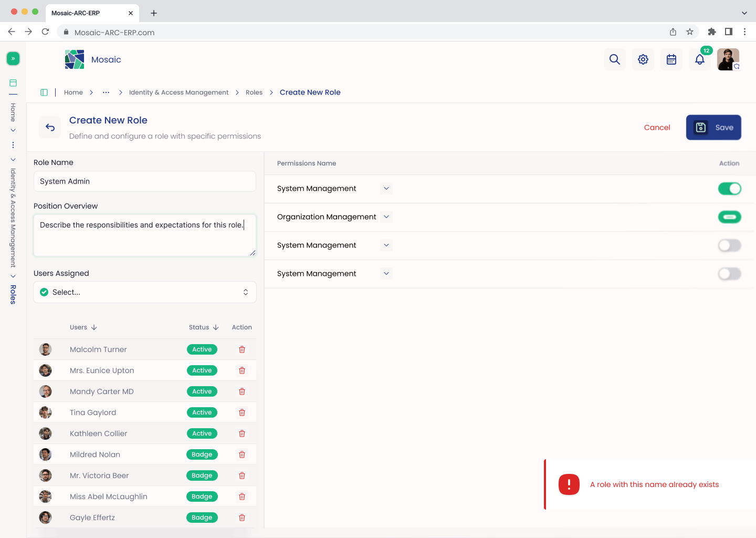Open the settings gear icon
Viewport: 756px width, 538px height.
[643, 59]
